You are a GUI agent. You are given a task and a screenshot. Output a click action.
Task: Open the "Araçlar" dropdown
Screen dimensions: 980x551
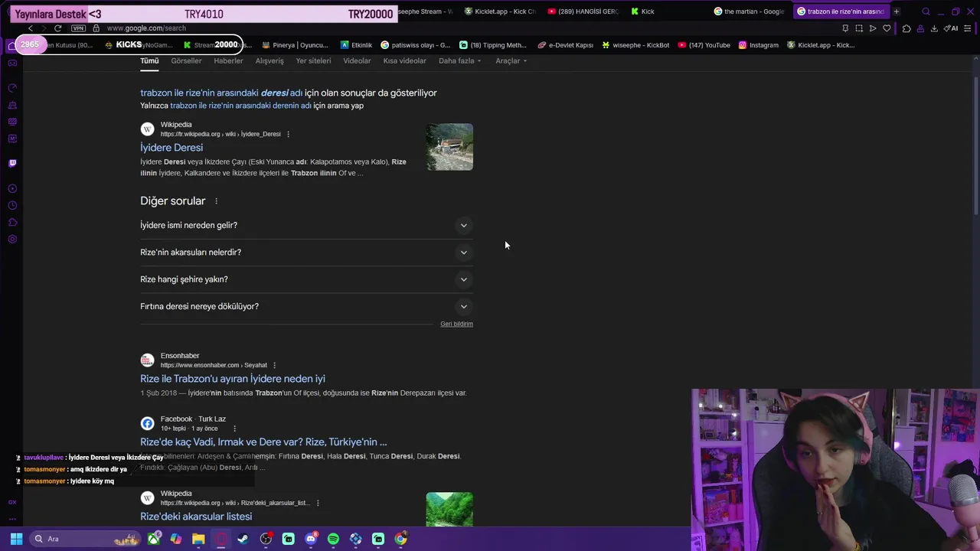511,60
